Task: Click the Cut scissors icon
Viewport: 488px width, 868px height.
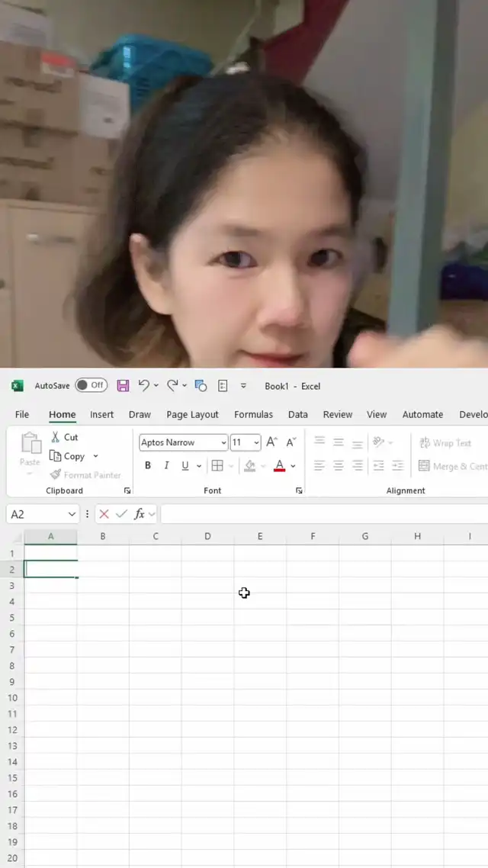Action: 56,437
